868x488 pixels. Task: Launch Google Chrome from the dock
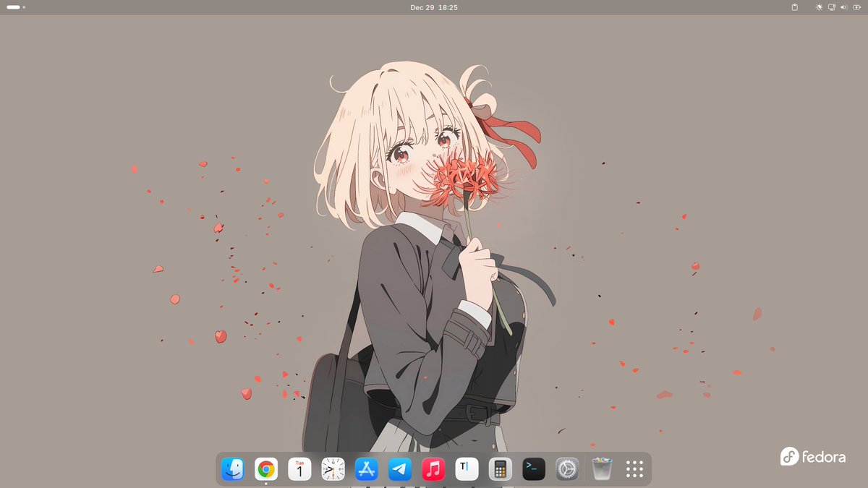point(266,469)
